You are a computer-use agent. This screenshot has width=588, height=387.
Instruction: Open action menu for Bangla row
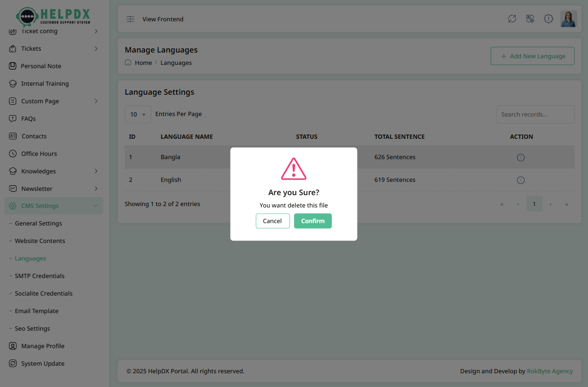coord(521,157)
